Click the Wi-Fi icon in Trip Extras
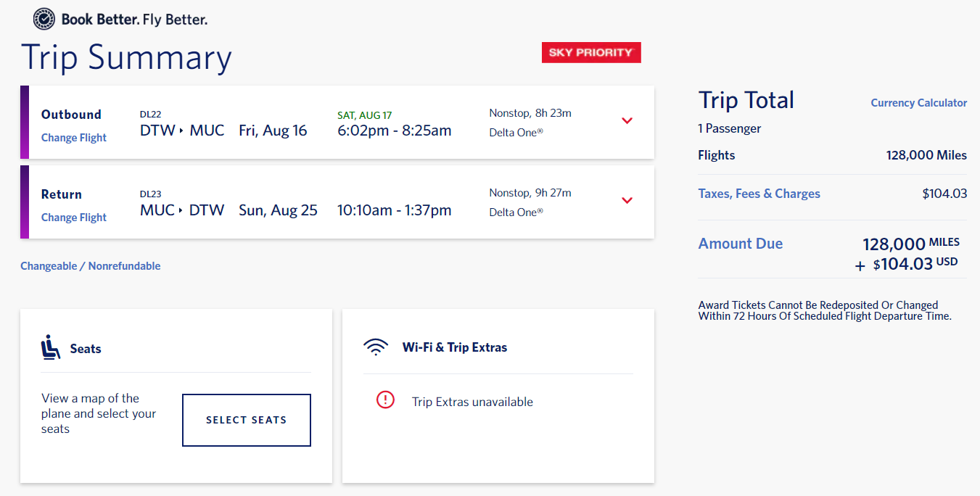Viewport: 980px width, 496px height. pyautogui.click(x=375, y=347)
